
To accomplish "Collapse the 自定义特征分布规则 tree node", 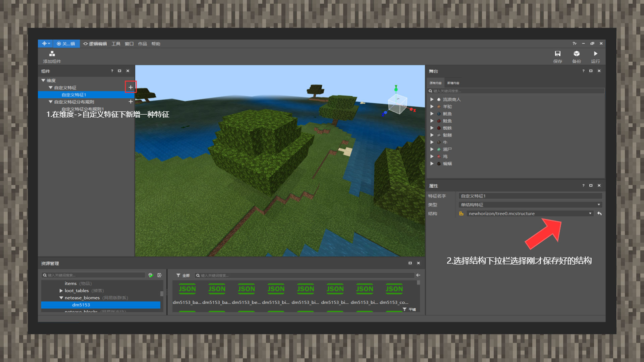I will click(x=51, y=102).
